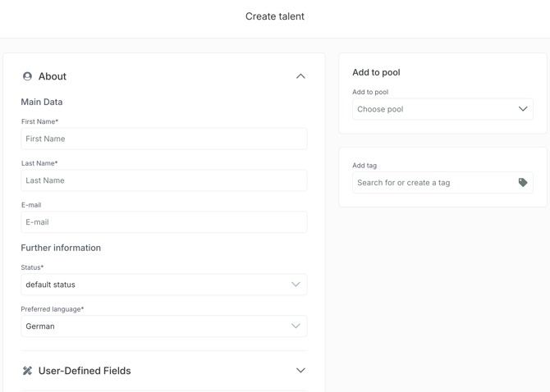Click the tag icon in Add tag field
Viewport: 550px width, 392px height.
tap(523, 183)
